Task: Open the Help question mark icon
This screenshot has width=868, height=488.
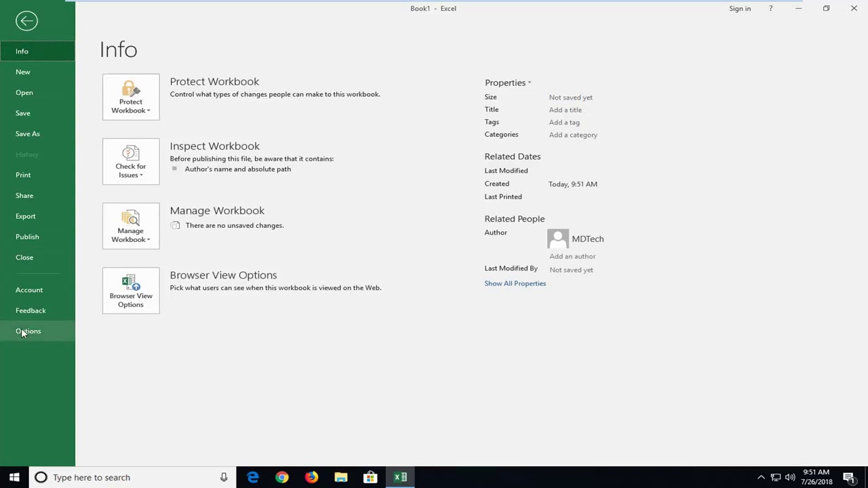Action: pyautogui.click(x=770, y=8)
